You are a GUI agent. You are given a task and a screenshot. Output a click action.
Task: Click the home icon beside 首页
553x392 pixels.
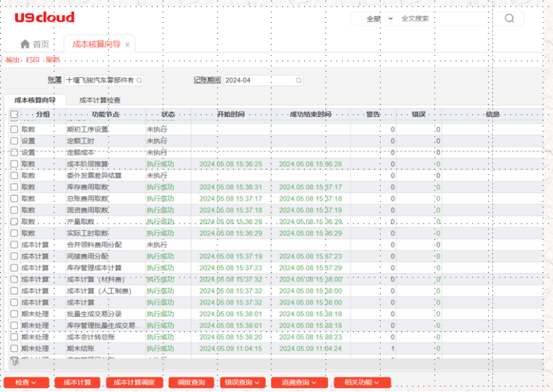pos(25,44)
